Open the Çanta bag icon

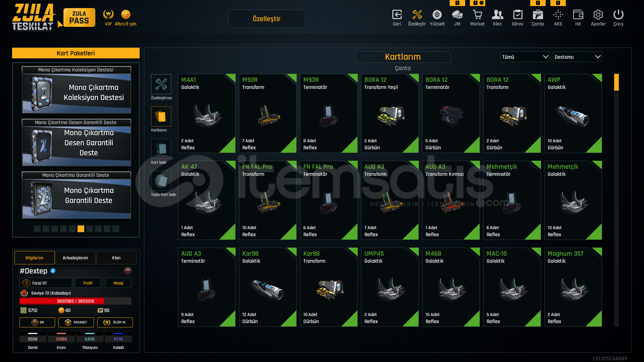(x=538, y=15)
